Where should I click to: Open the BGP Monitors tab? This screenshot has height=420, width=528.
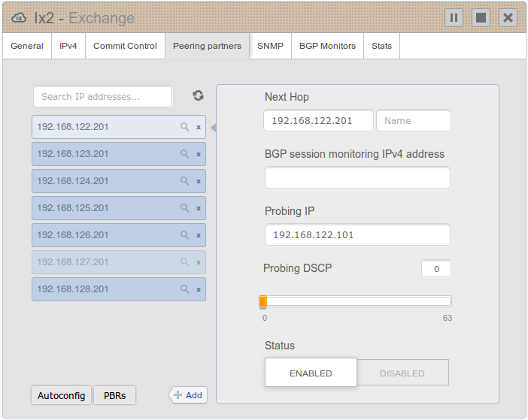pyautogui.click(x=327, y=46)
